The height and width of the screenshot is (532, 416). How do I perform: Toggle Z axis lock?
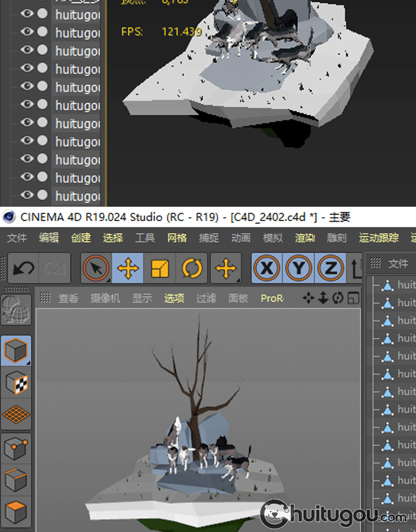(331, 269)
